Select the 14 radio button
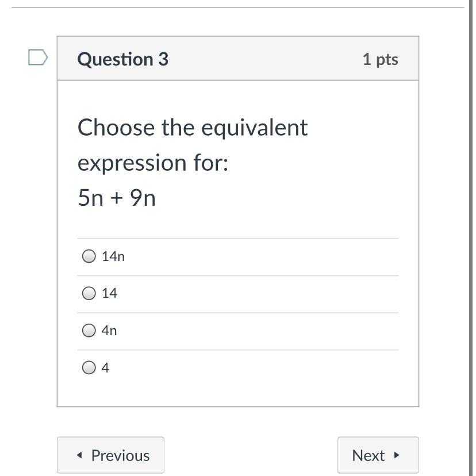 89,293
